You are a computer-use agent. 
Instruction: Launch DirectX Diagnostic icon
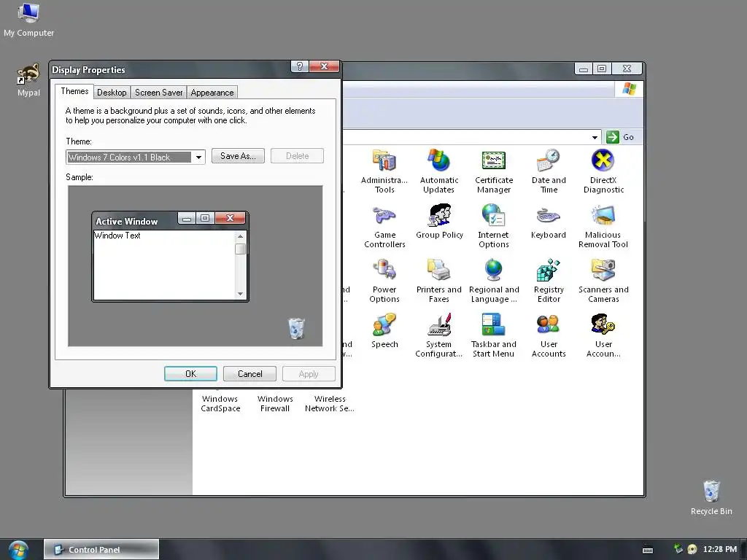pos(603,171)
